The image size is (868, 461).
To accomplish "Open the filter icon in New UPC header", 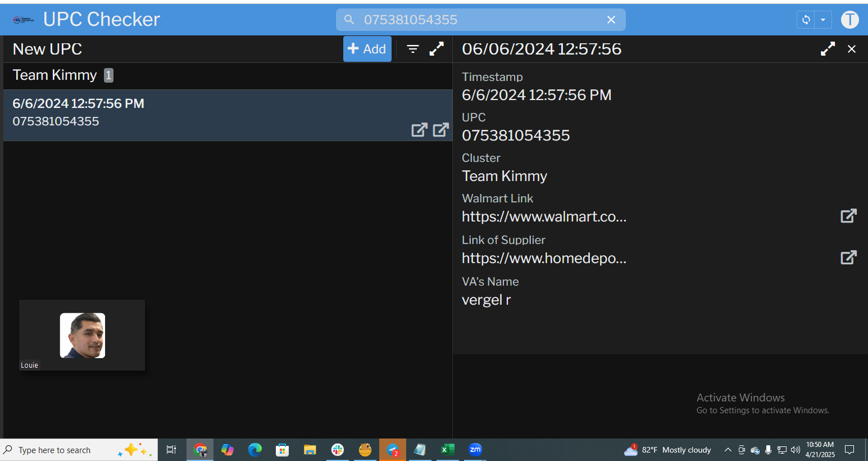I will click(413, 49).
